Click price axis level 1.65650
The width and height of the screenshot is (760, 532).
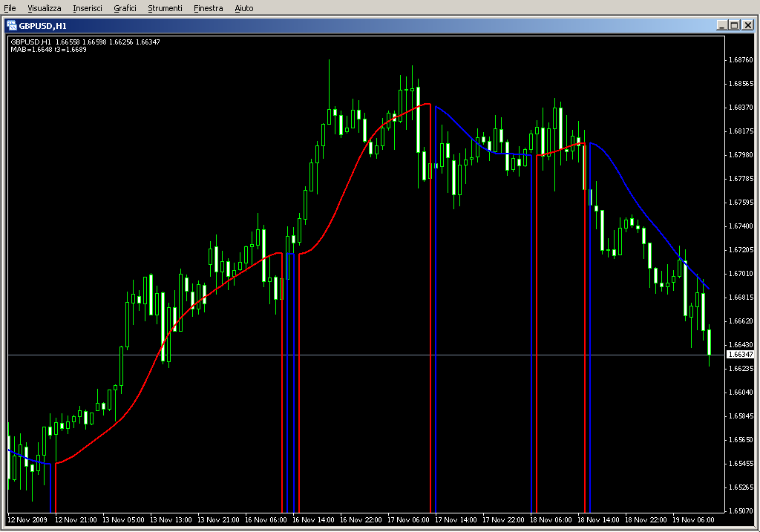(741, 440)
